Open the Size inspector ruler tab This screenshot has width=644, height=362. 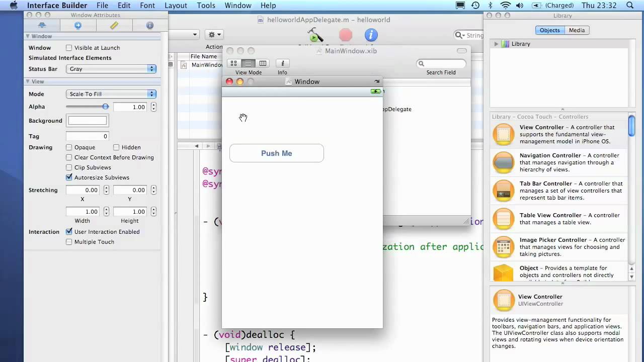coord(114,25)
